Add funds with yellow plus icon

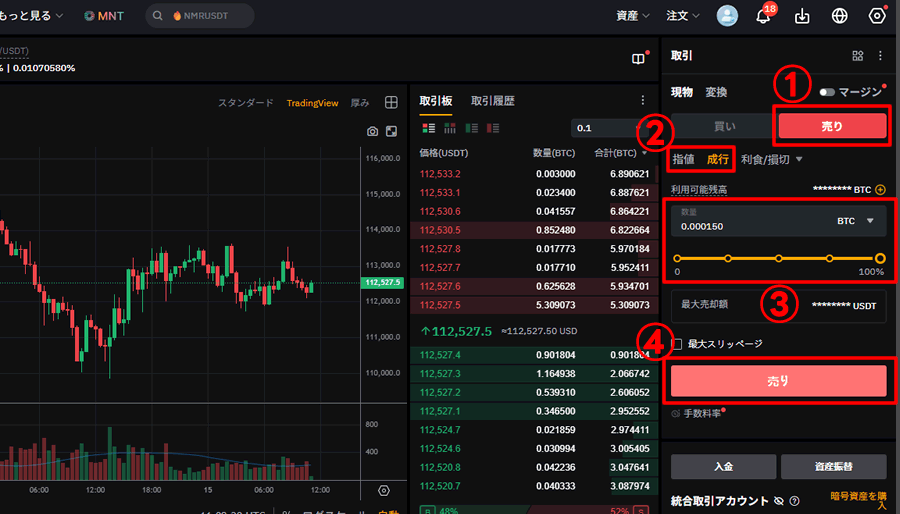click(881, 189)
